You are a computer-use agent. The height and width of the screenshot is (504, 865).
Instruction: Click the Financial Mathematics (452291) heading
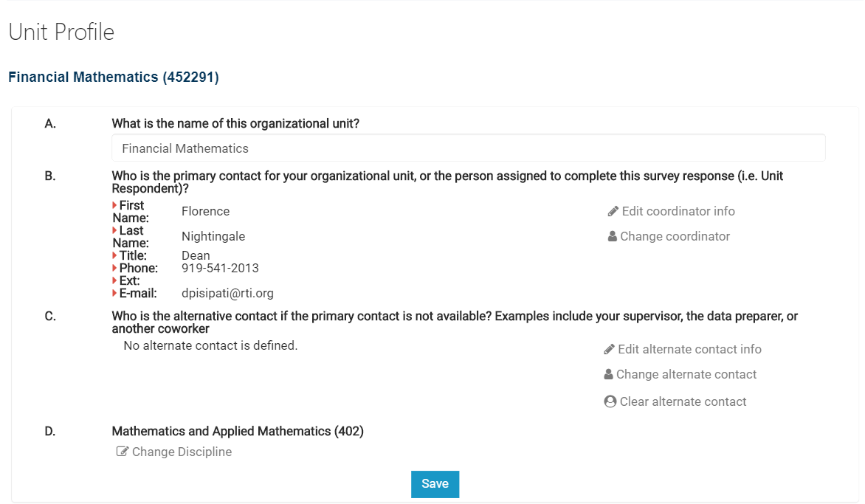click(x=114, y=77)
